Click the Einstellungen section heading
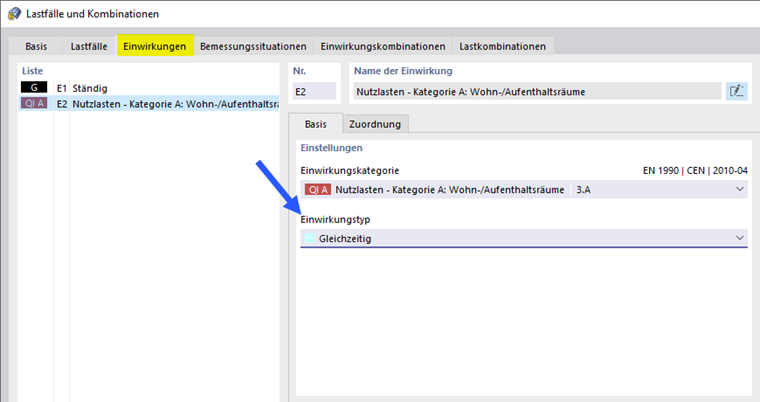Screen dimensions: 760x402 pos(332,147)
